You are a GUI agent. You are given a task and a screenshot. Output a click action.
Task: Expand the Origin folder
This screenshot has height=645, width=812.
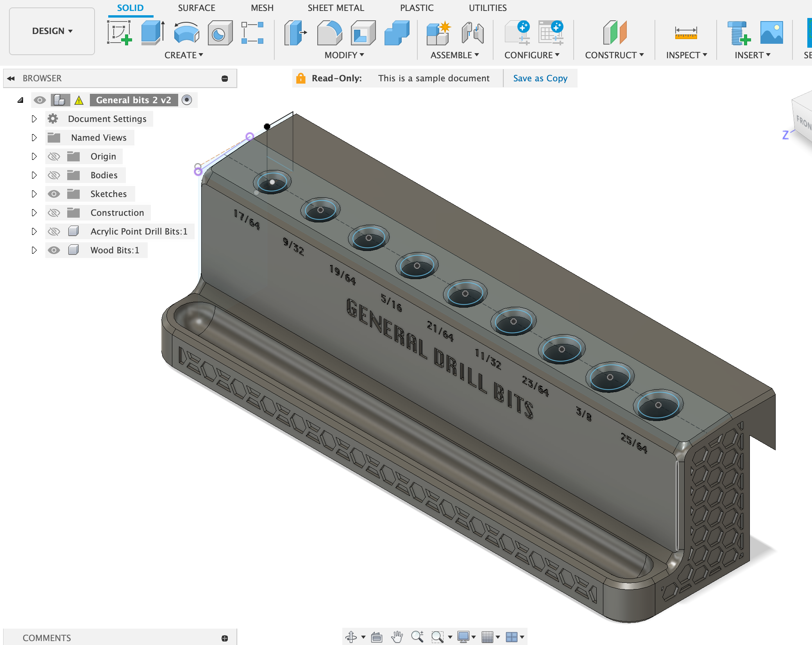pyautogui.click(x=34, y=156)
